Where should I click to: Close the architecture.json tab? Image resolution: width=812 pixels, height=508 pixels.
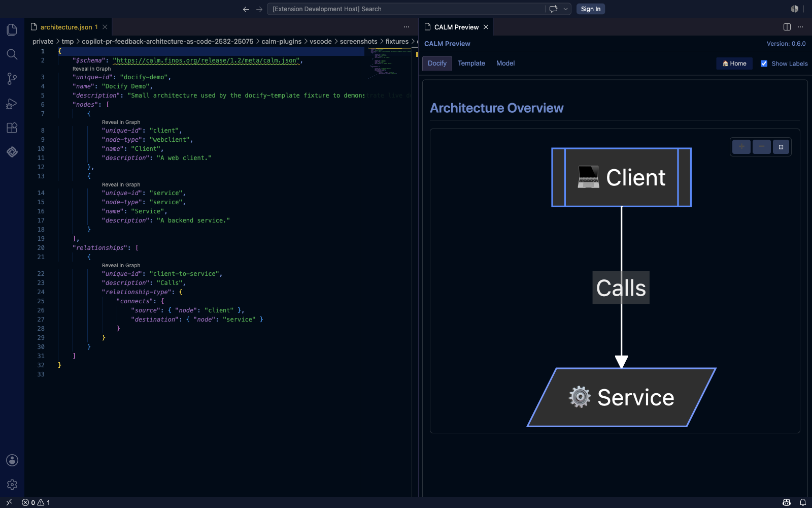coord(105,27)
